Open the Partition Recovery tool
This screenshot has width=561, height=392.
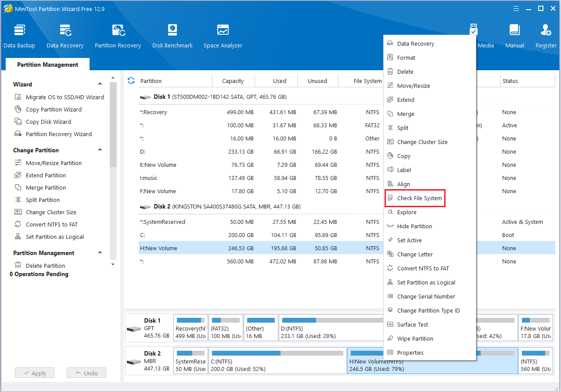pyautogui.click(x=118, y=36)
